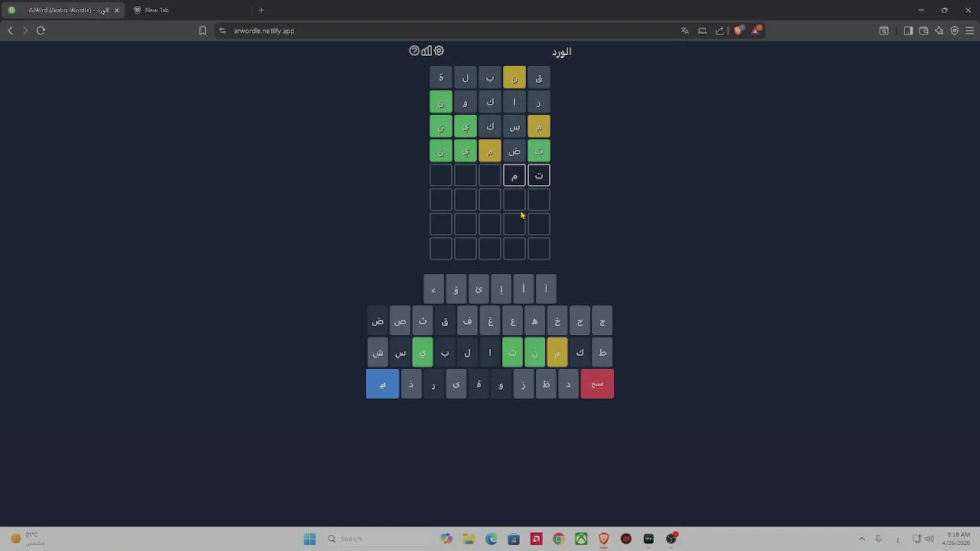Tap the ف key on the keyboard

coord(468,321)
